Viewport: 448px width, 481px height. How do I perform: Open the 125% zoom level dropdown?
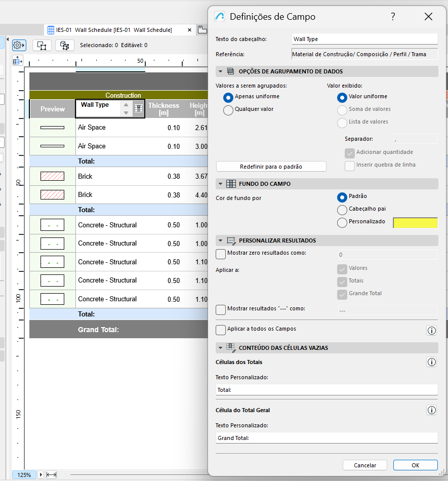click(41, 474)
